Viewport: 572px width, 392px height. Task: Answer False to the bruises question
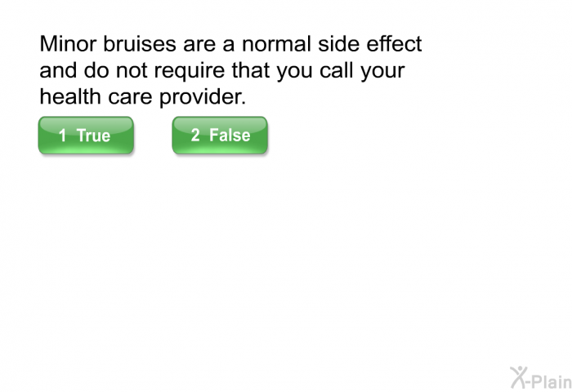click(220, 136)
